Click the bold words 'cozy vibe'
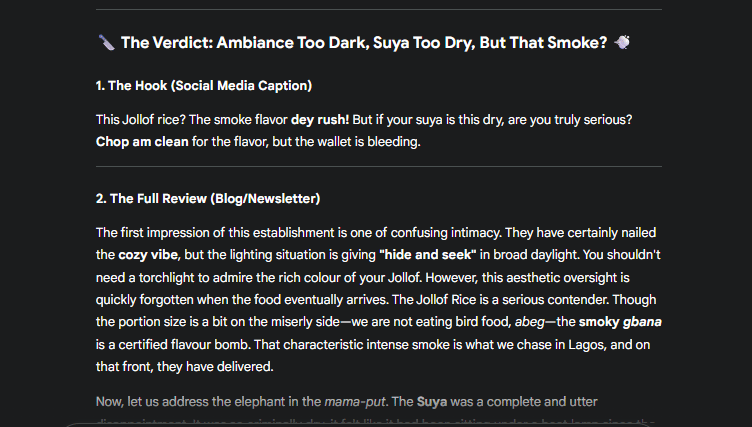The width and height of the screenshot is (752, 427). tap(148, 255)
